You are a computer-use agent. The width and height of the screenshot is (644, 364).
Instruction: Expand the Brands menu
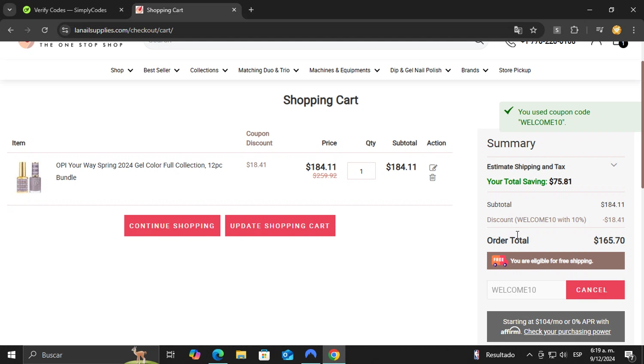click(474, 70)
